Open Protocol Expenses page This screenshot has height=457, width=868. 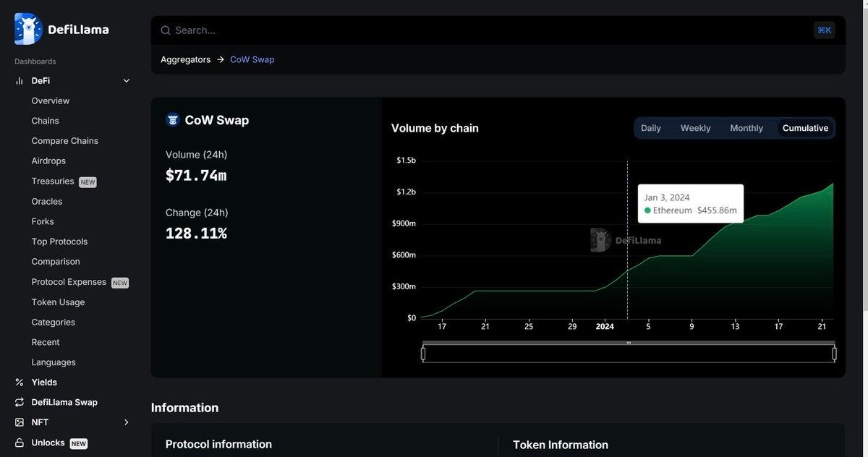(x=69, y=282)
